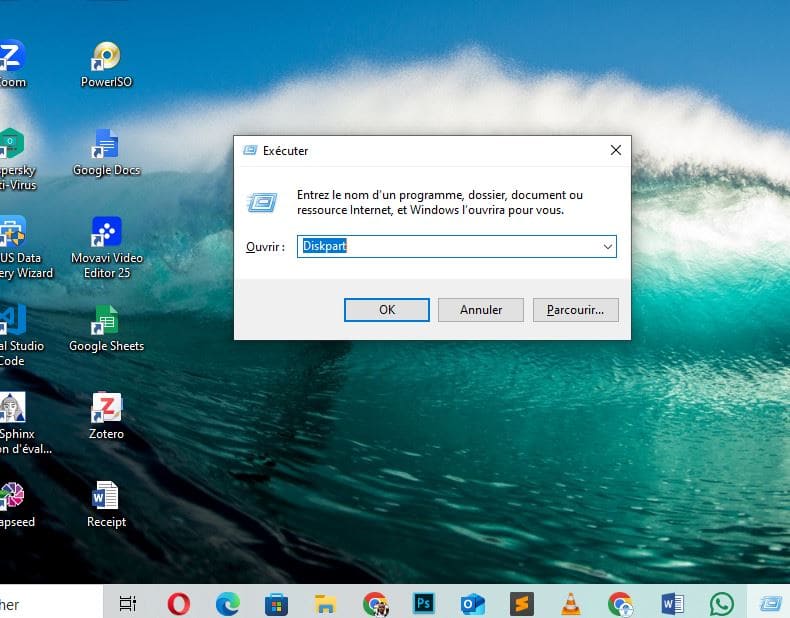Launch Opera from the taskbar

[x=178, y=603]
